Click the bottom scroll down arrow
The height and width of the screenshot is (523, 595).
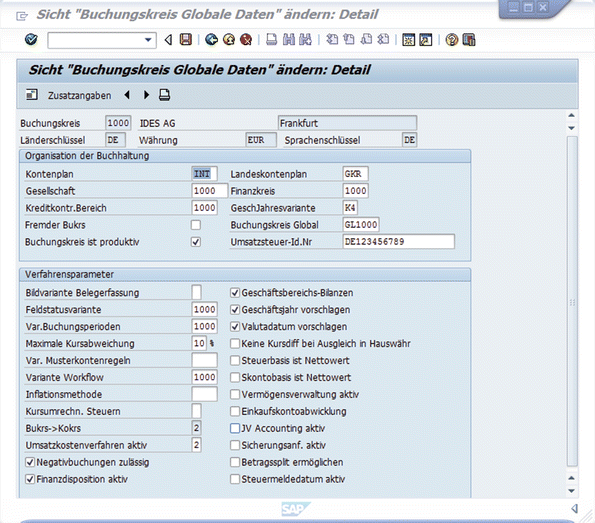point(572,491)
